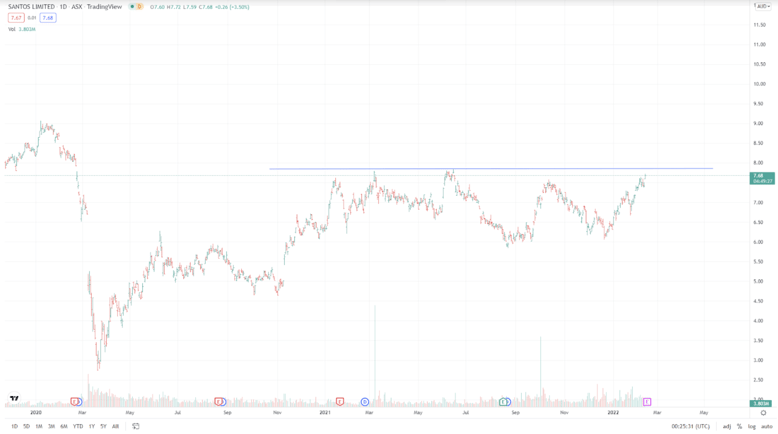
Task: Click the time axis settings gear icon
Action: tap(764, 413)
